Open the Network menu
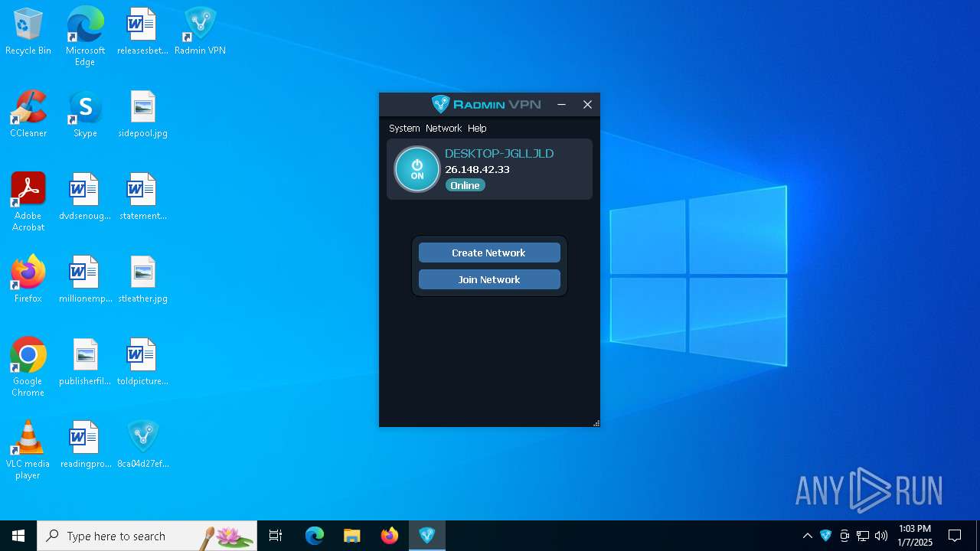 tap(444, 128)
